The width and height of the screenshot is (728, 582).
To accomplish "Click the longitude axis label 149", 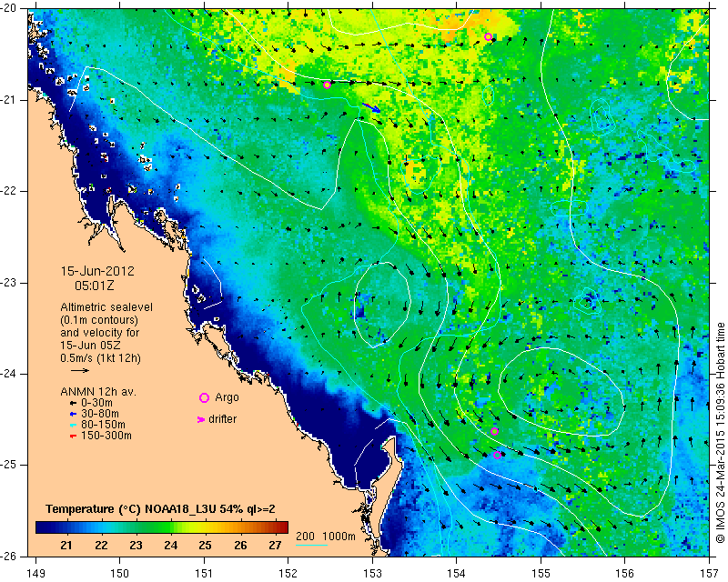I will click(x=36, y=574).
